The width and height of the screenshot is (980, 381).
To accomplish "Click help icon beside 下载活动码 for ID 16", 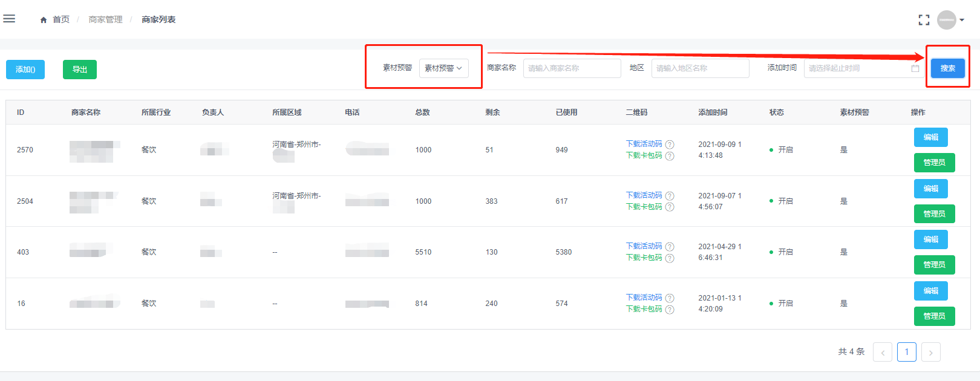I will [x=670, y=298].
